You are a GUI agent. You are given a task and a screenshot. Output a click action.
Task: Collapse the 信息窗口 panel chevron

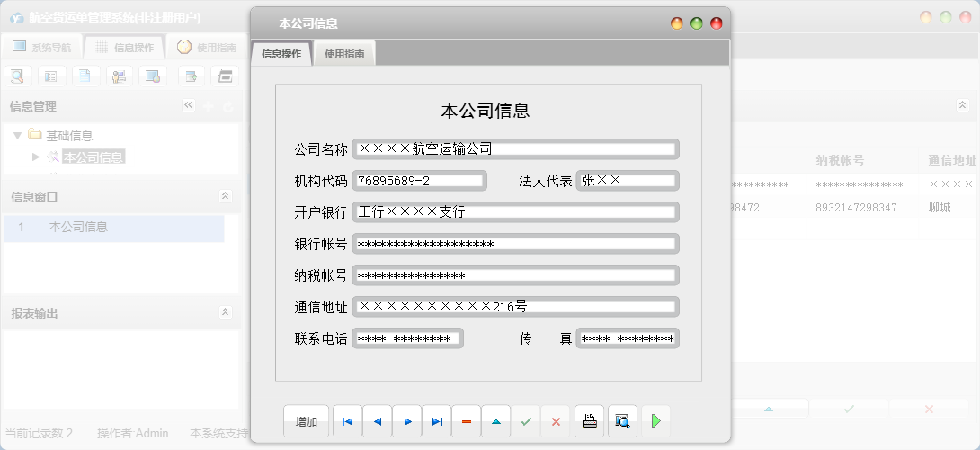click(225, 196)
